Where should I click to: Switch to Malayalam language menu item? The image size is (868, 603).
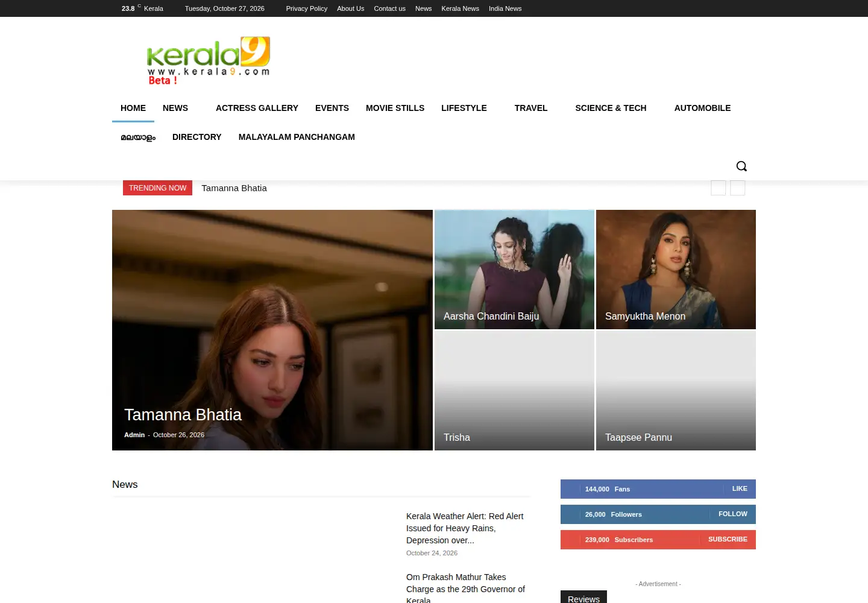pos(138,137)
